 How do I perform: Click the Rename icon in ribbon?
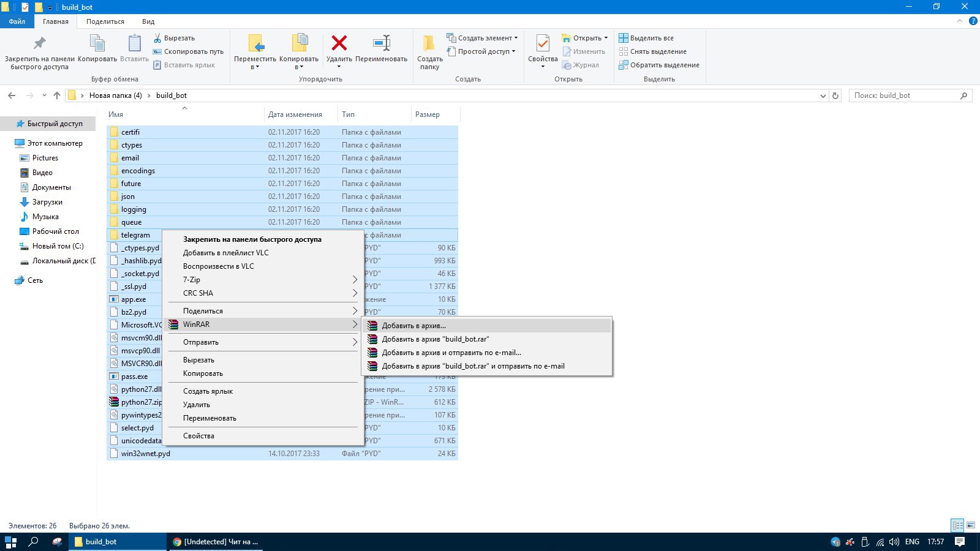pyautogui.click(x=381, y=43)
